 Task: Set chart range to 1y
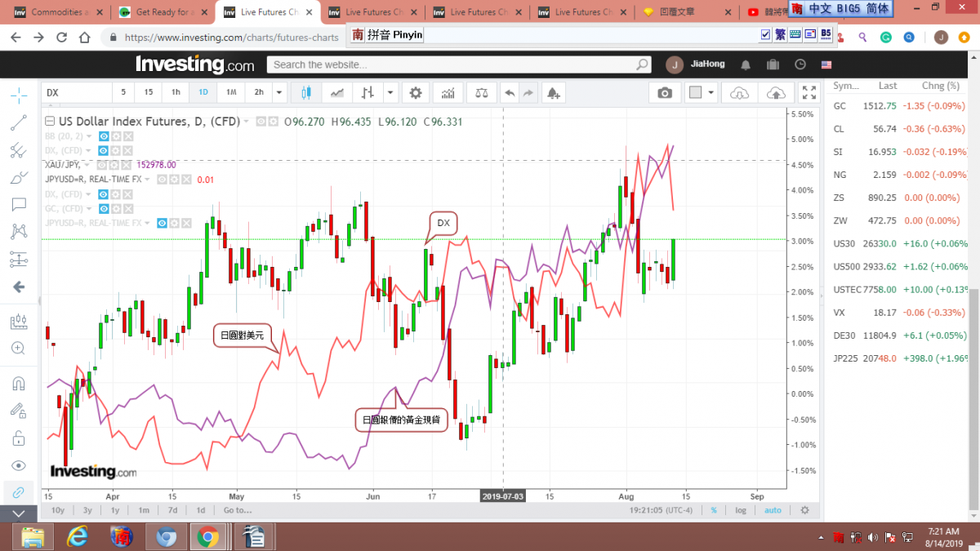pyautogui.click(x=115, y=510)
